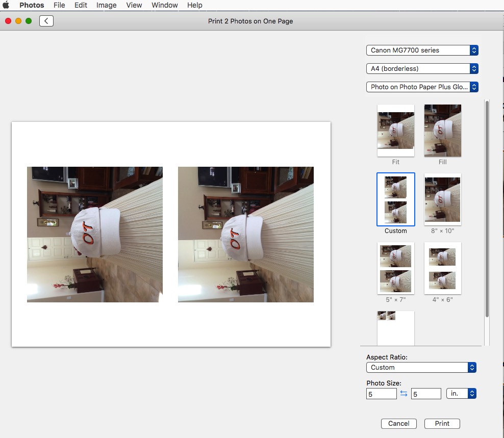
Task: Click the Cancel button
Action: coord(398,423)
